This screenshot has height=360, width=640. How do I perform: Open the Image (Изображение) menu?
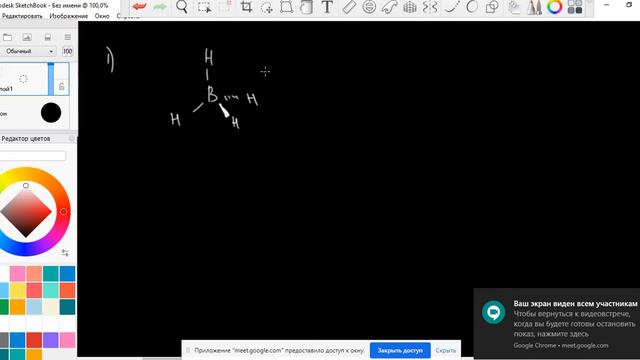(69, 16)
